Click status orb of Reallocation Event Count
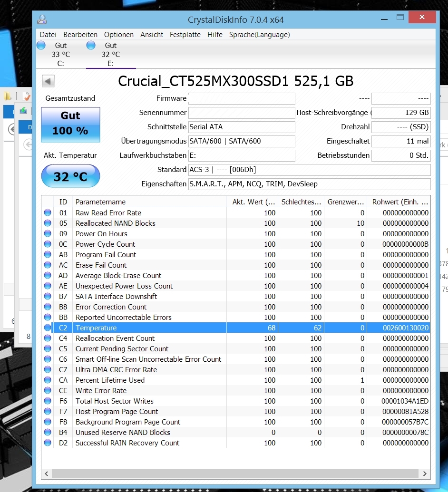The width and height of the screenshot is (448, 492). point(48,338)
